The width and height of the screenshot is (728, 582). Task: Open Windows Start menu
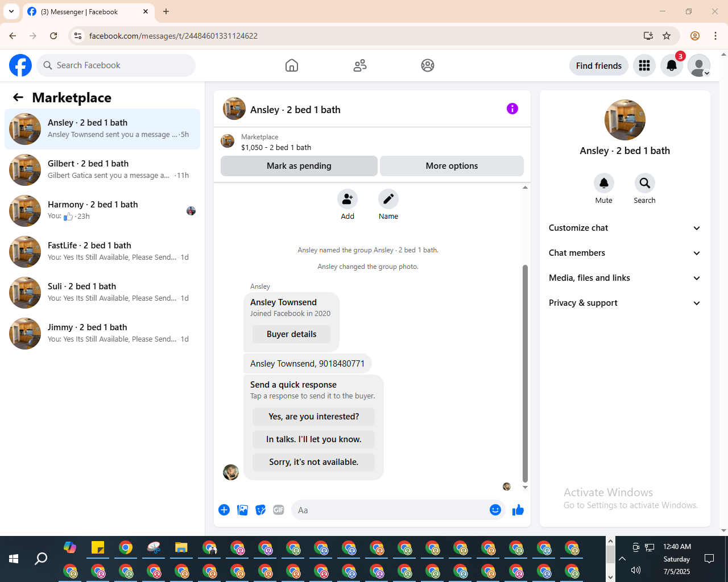(14, 559)
